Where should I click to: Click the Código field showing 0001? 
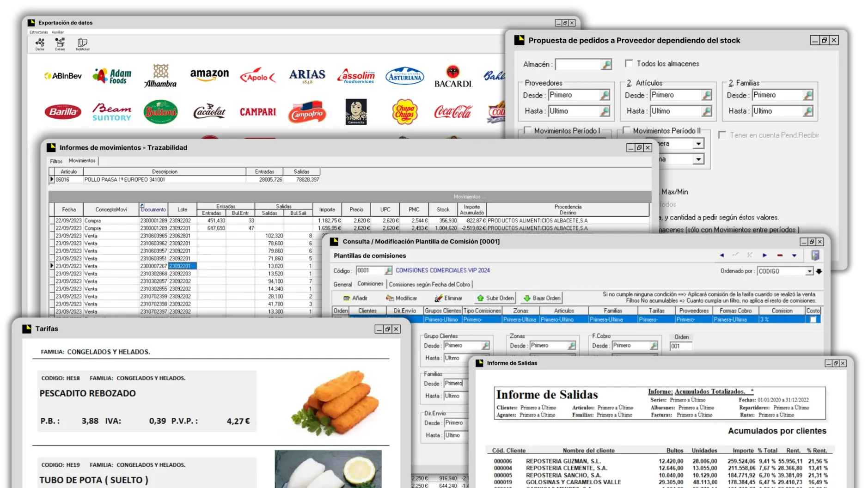click(x=370, y=270)
